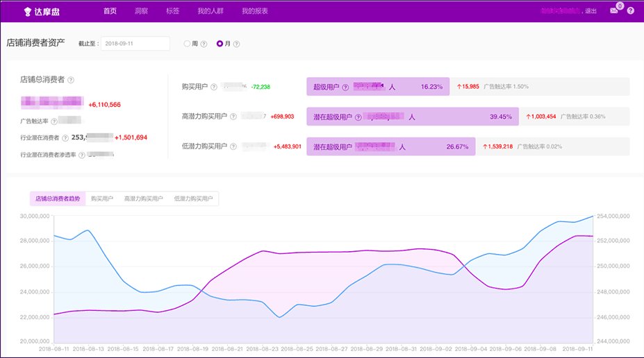Click the ↑1,539,218 increase value
The height and width of the screenshot is (358, 644).
pyautogui.click(x=498, y=146)
